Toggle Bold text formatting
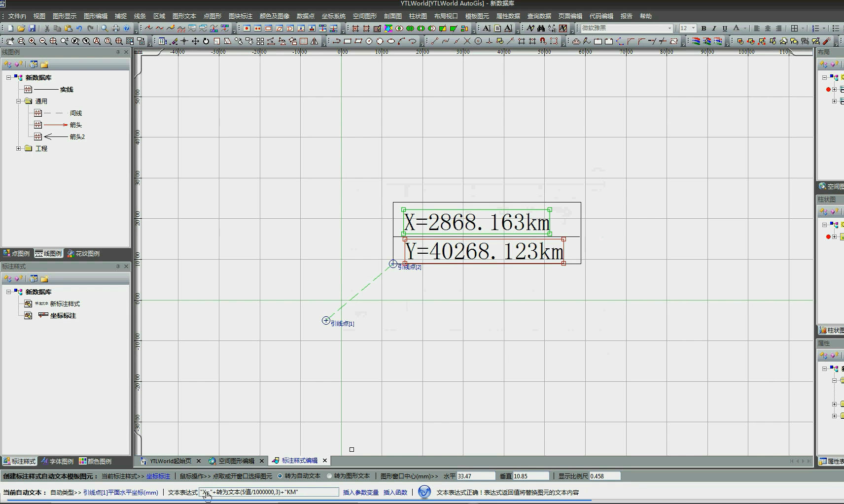 [x=703, y=29]
